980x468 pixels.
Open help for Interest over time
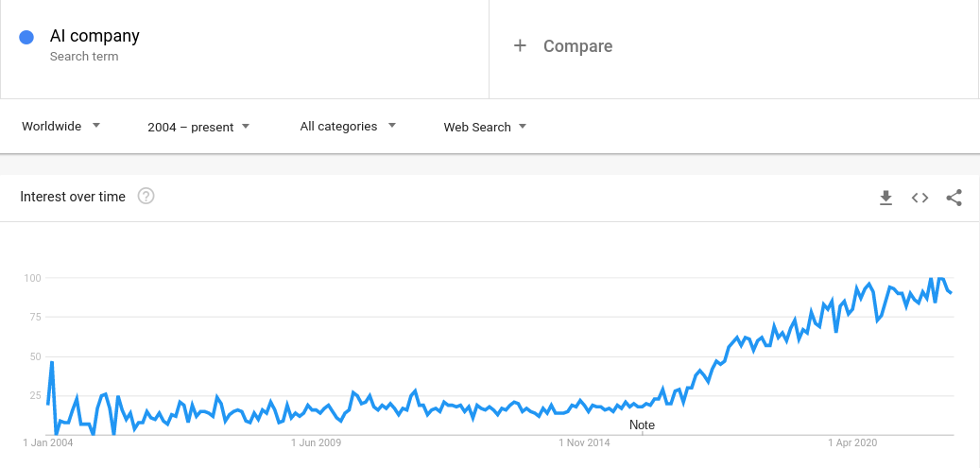[x=146, y=197]
